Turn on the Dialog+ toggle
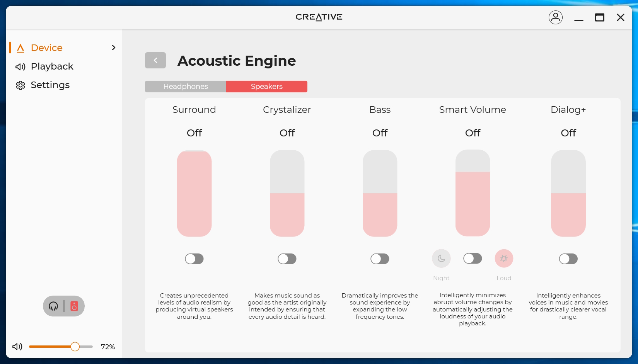Screen dimensions: 638x364 pos(568,259)
